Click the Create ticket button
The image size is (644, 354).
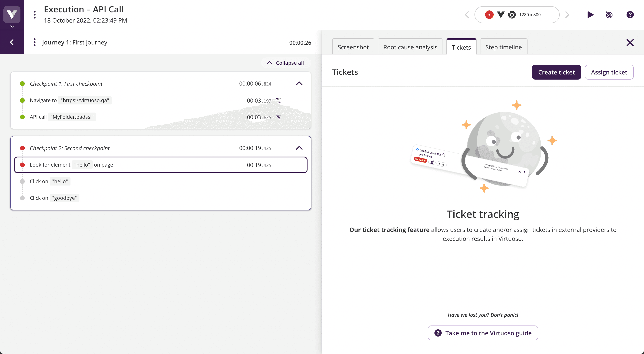pyautogui.click(x=556, y=72)
